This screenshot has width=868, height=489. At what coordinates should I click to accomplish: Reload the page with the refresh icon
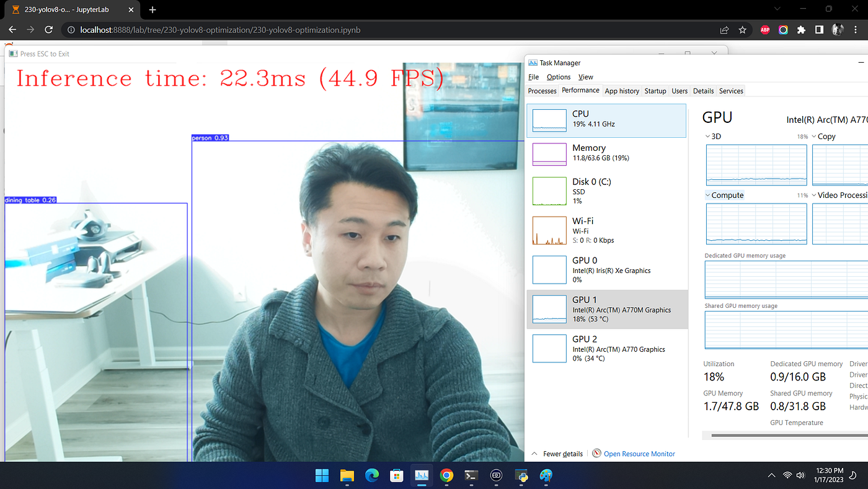49,30
